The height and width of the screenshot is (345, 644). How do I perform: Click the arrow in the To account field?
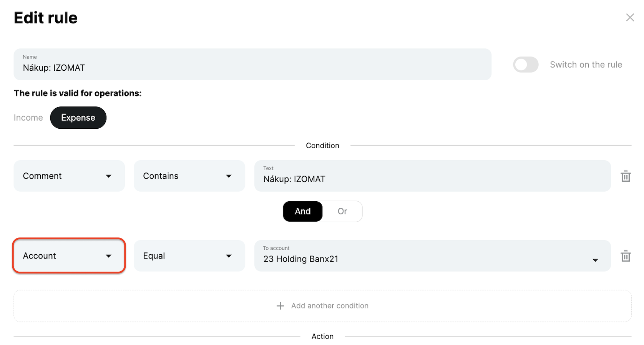[x=595, y=260]
